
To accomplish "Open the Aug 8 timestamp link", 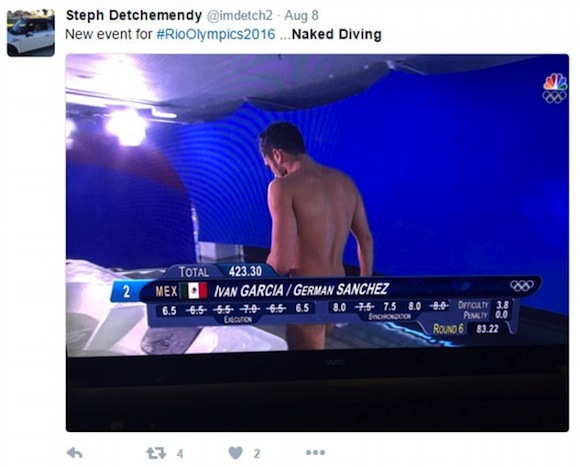I will (x=301, y=16).
